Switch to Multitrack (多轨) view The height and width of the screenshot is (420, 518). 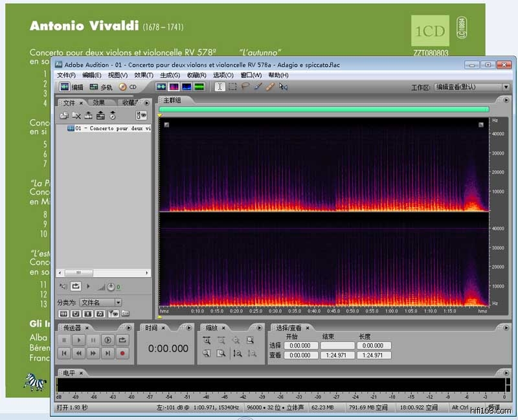pos(100,87)
